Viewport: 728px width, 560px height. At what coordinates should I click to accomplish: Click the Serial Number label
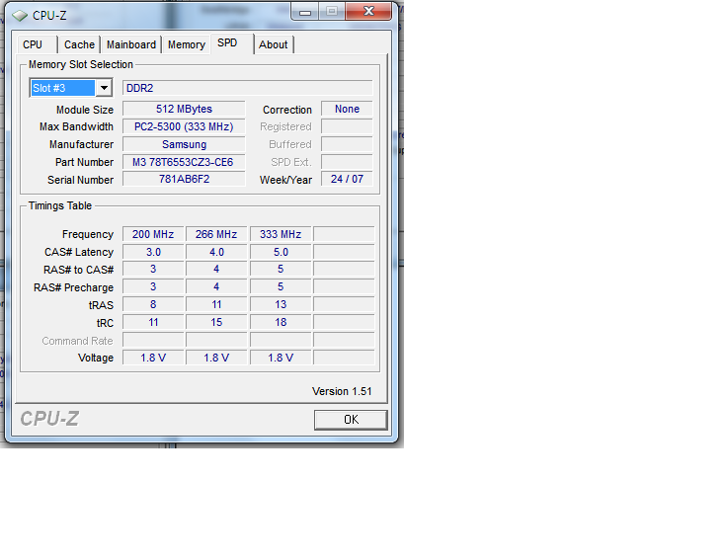pos(80,180)
